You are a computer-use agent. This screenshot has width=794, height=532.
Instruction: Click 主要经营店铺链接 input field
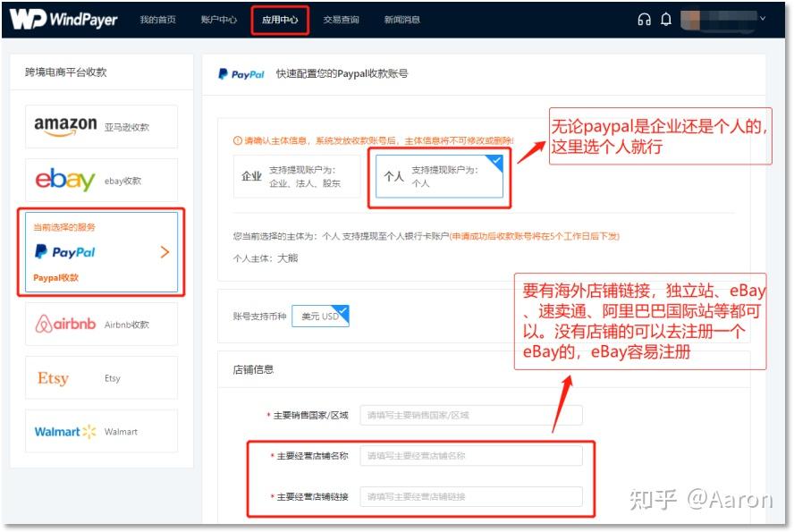tap(471, 496)
